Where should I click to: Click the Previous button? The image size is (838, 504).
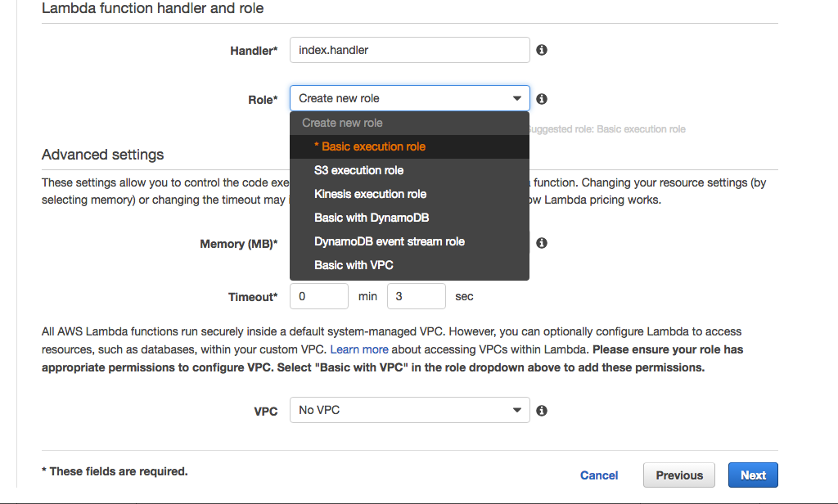pyautogui.click(x=678, y=475)
